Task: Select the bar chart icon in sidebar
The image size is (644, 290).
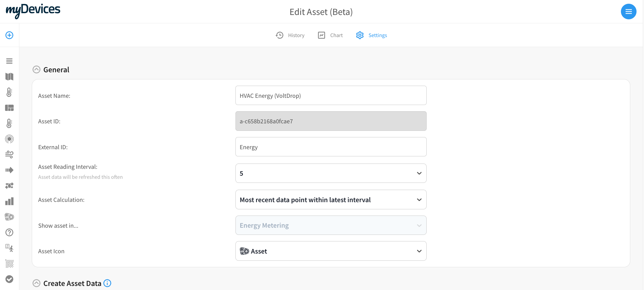Action: pos(9,201)
